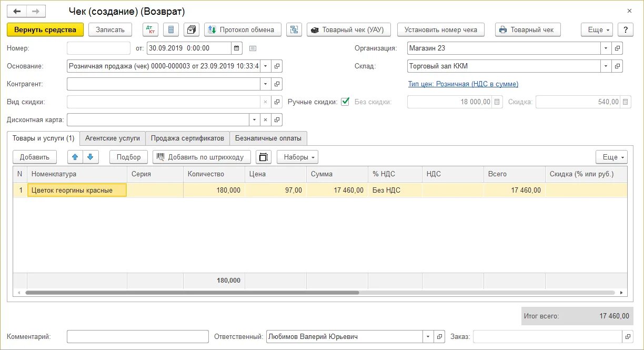Open the Продажа сертификатов tab

(187, 138)
